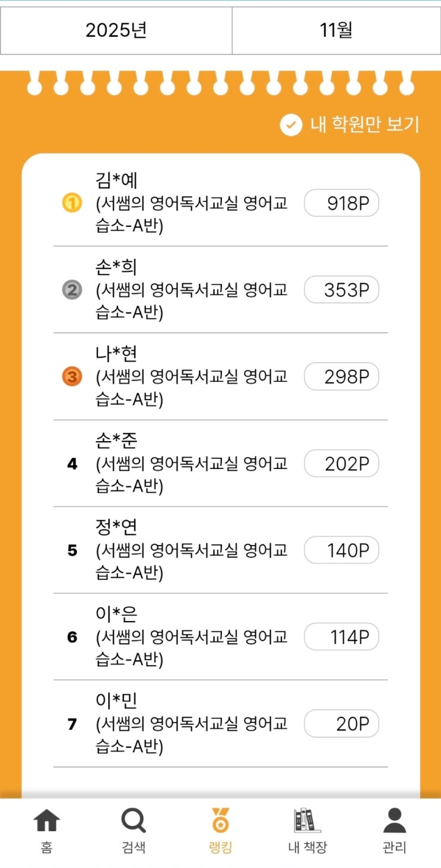Select the 정*연 ranking row

click(190, 550)
